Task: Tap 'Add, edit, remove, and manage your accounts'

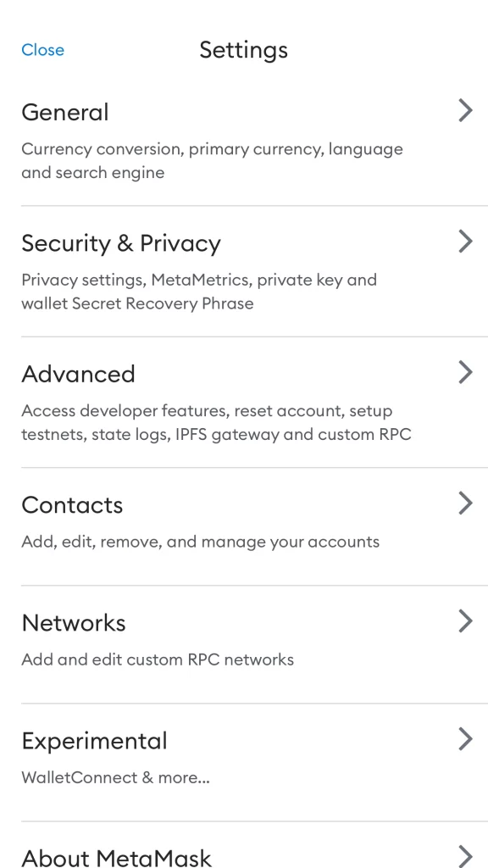Action: pos(200,542)
